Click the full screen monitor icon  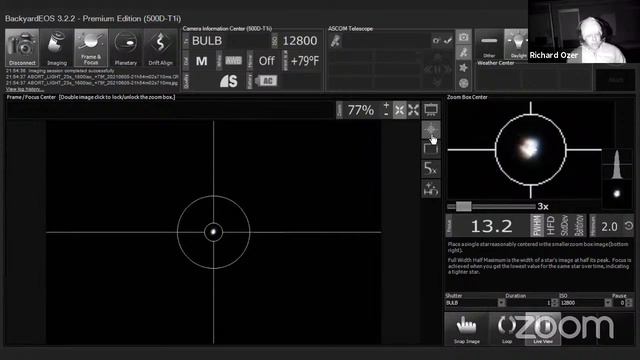[x=431, y=110]
